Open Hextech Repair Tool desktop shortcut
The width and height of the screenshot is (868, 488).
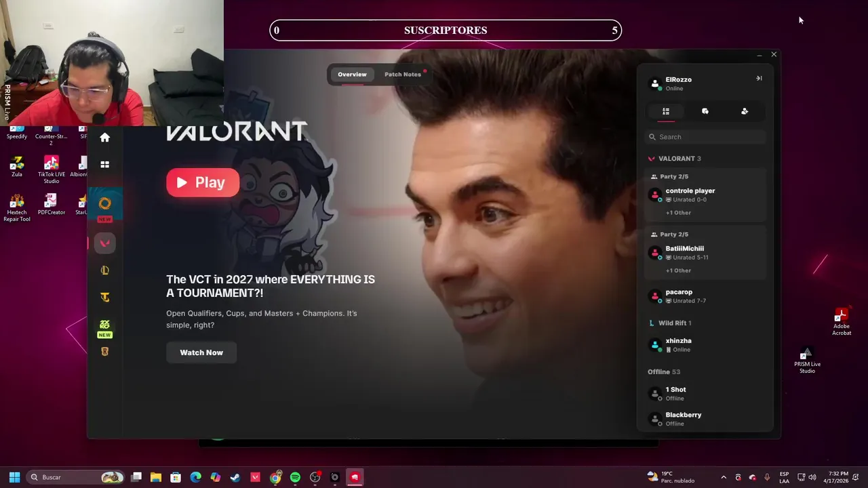click(17, 208)
